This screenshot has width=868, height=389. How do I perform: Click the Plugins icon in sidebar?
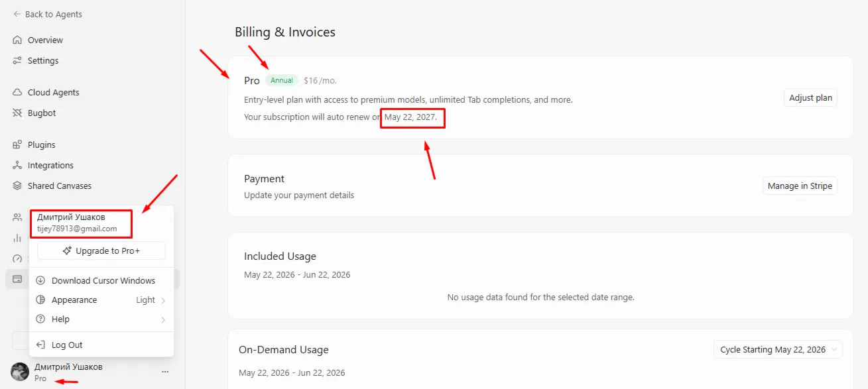[17, 145]
